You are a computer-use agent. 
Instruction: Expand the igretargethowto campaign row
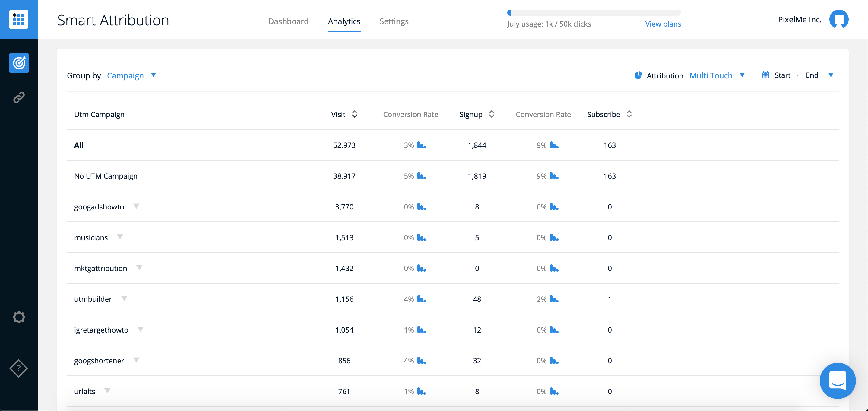[141, 329]
